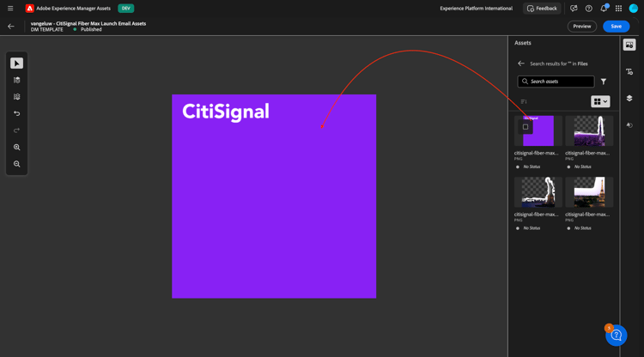Click the Assets panel title
This screenshot has height=357, width=644.
pos(522,43)
